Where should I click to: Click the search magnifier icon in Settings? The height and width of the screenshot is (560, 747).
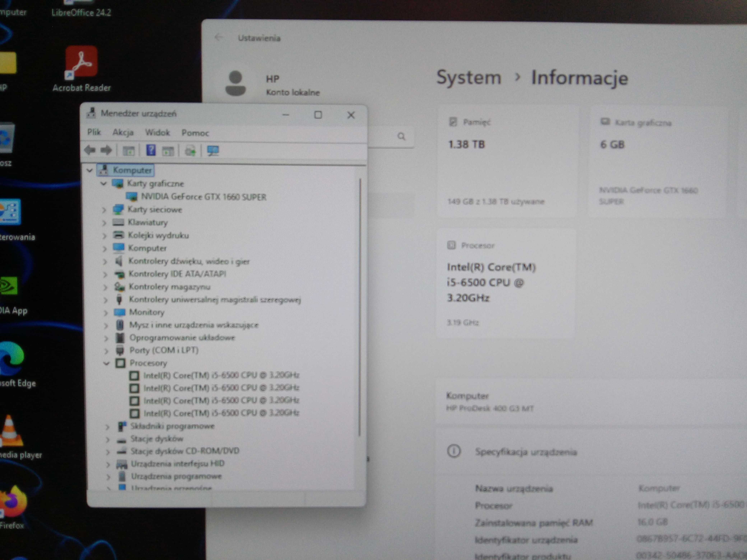[401, 136]
